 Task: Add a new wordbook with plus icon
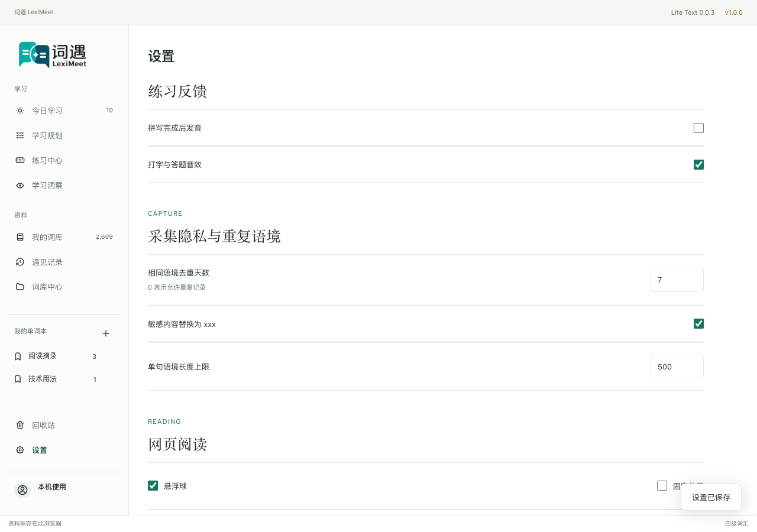106,333
